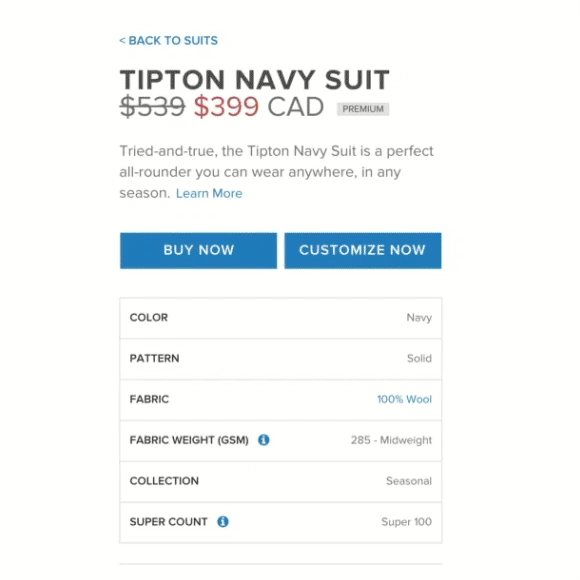
Task: Click the sale price $399
Action: click(226, 107)
